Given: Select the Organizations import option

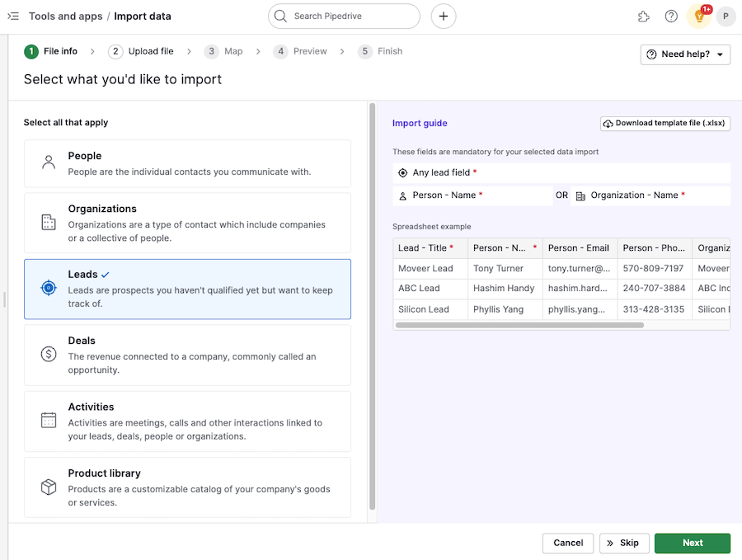Looking at the screenshot, I should [x=187, y=223].
